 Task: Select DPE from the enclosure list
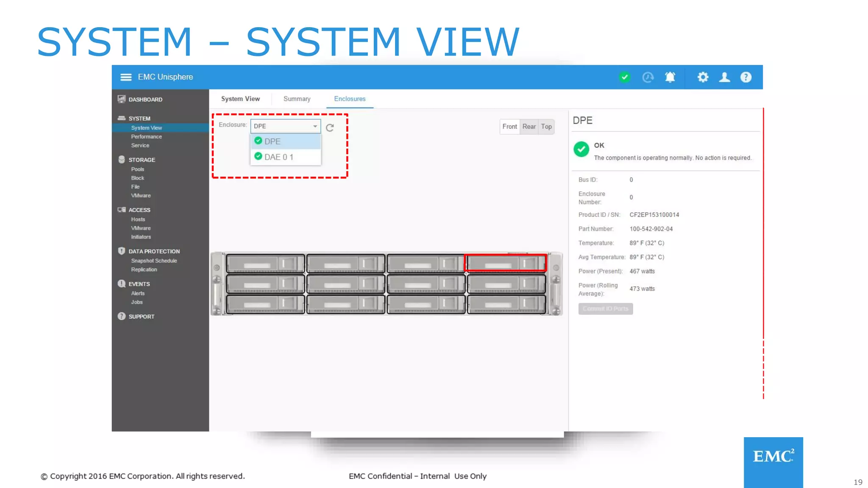pos(286,141)
